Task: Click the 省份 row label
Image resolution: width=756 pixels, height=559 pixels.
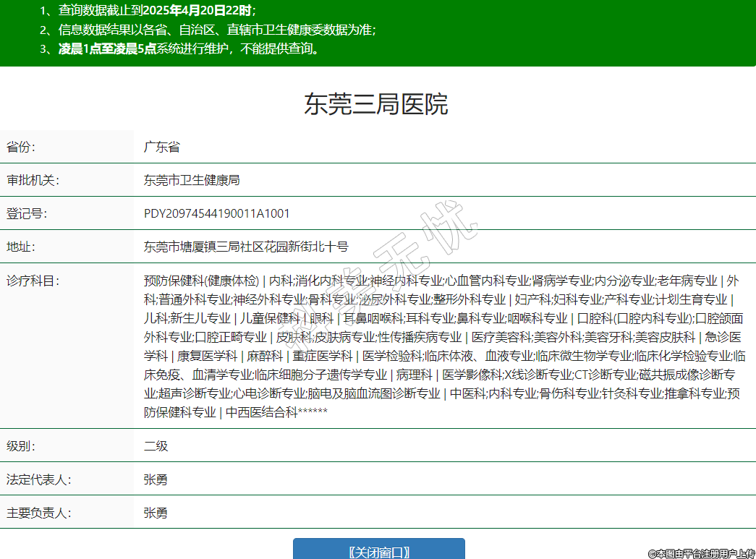Action: (x=21, y=148)
